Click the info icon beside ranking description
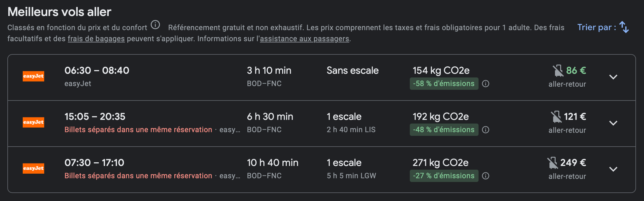 click(155, 25)
